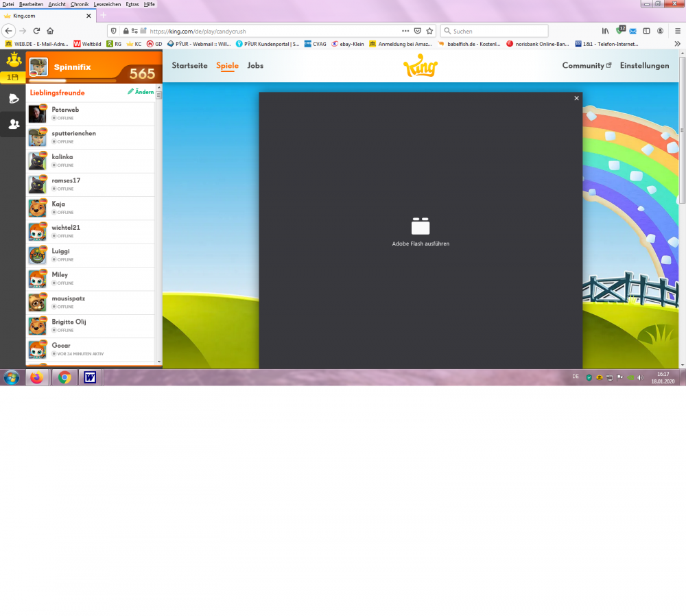
Task: Click Firefox in the taskbar
Action: coord(37,377)
